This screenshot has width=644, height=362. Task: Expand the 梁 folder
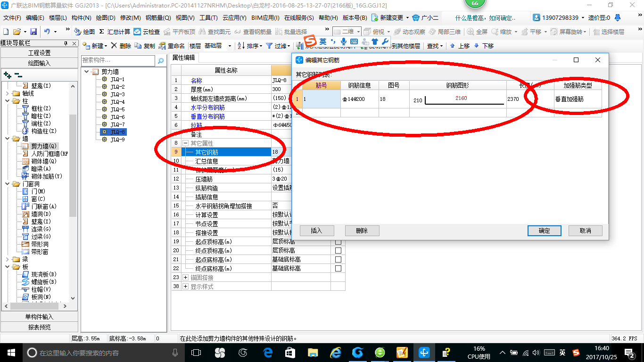[7, 259]
